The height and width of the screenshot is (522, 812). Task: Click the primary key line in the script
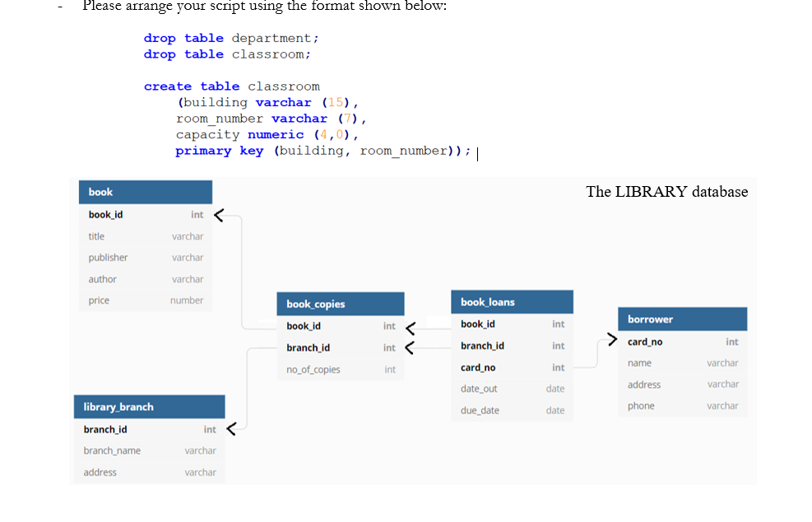pos(321,151)
